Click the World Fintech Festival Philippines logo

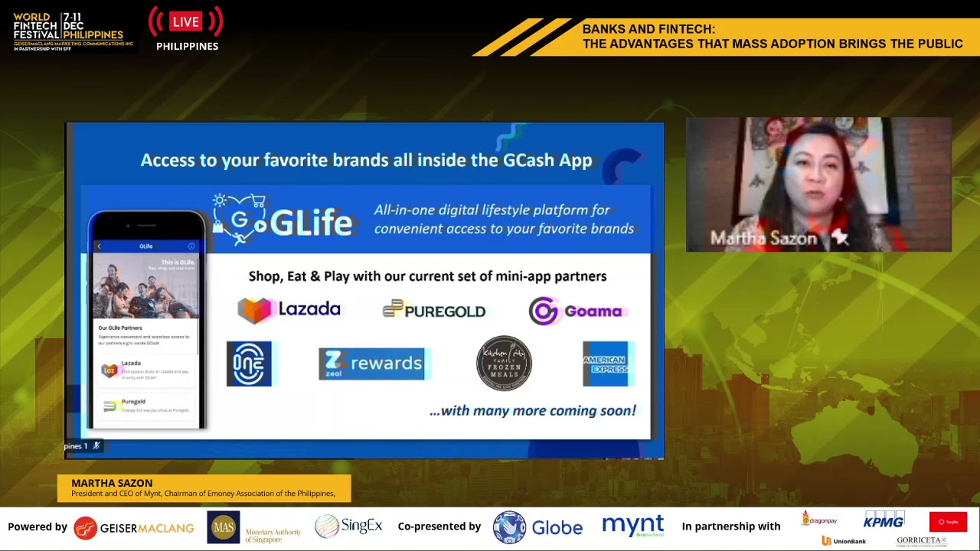coord(73,31)
